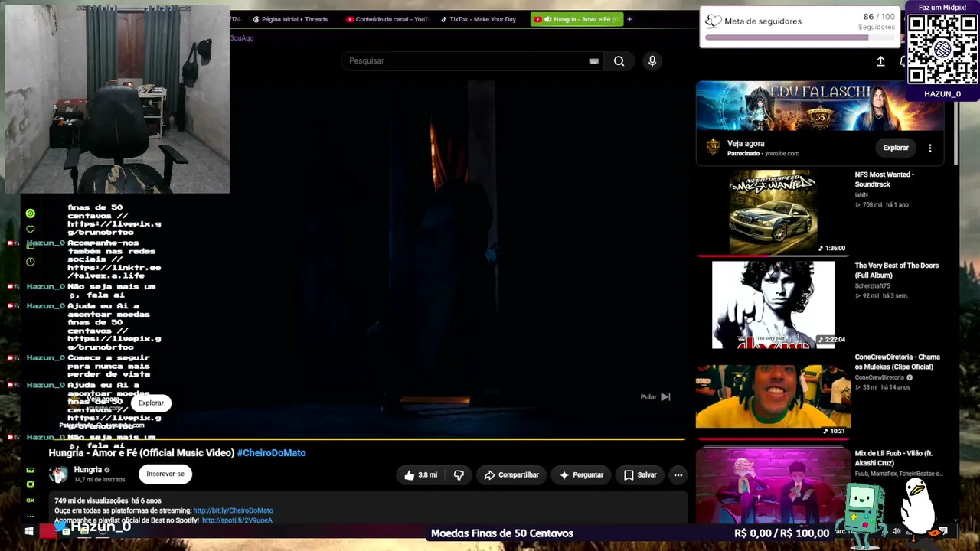
Task: Open a new browser tab
Action: 629,19
